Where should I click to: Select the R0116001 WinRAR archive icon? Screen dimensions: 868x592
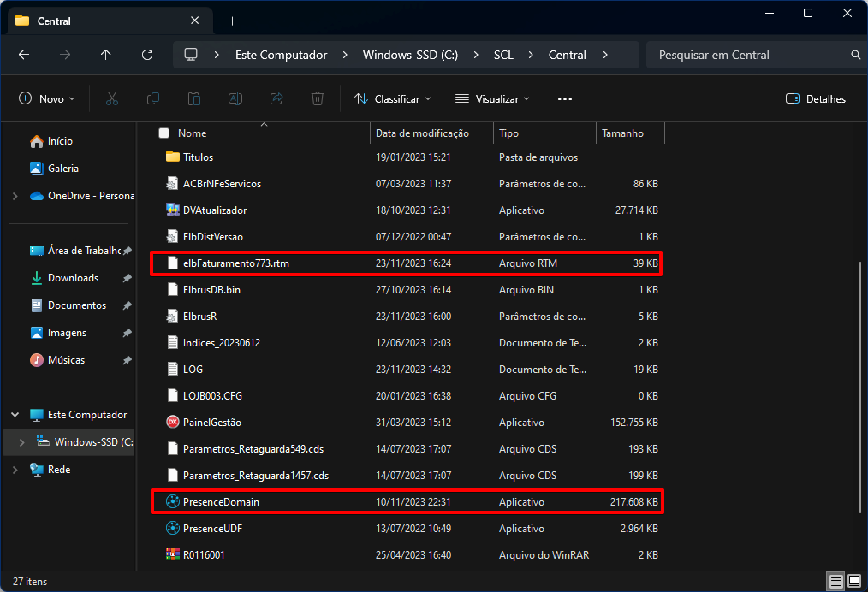tap(173, 554)
